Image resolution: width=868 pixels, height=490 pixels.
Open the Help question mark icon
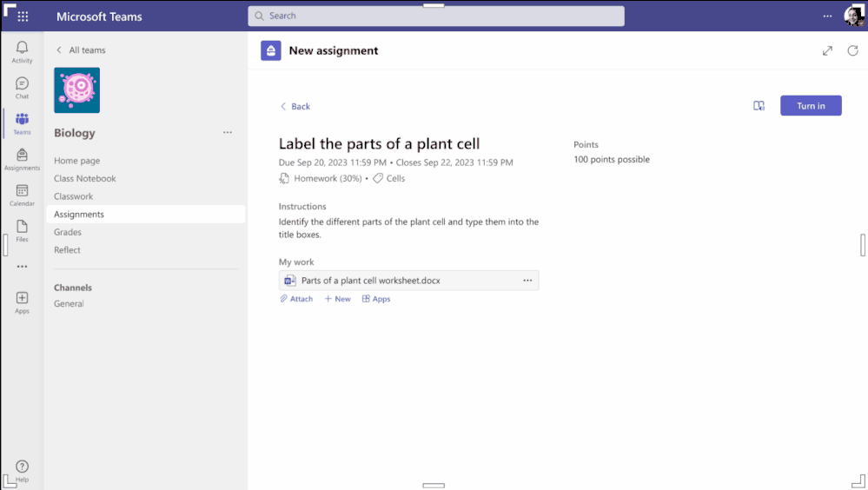tap(22, 467)
